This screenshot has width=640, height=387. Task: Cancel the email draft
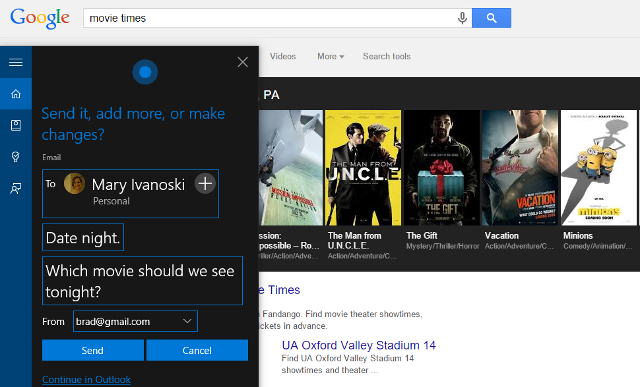click(x=197, y=350)
